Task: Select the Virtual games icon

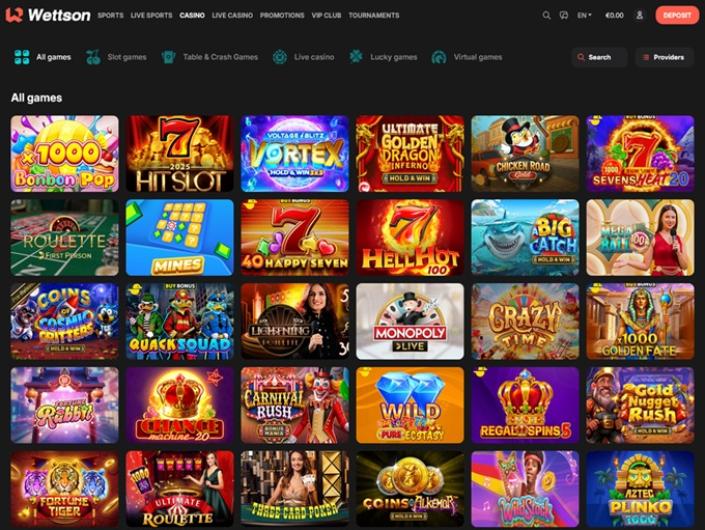Action: (439, 57)
